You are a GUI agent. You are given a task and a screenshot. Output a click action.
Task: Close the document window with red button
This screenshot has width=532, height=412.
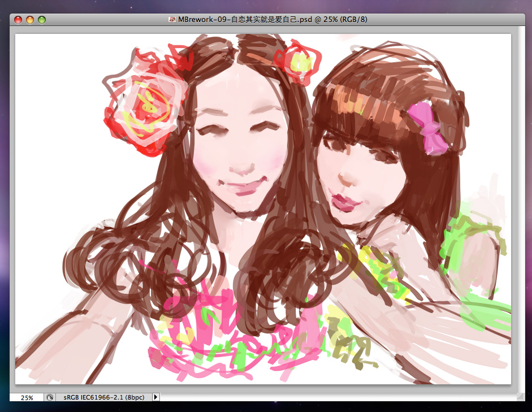point(18,20)
